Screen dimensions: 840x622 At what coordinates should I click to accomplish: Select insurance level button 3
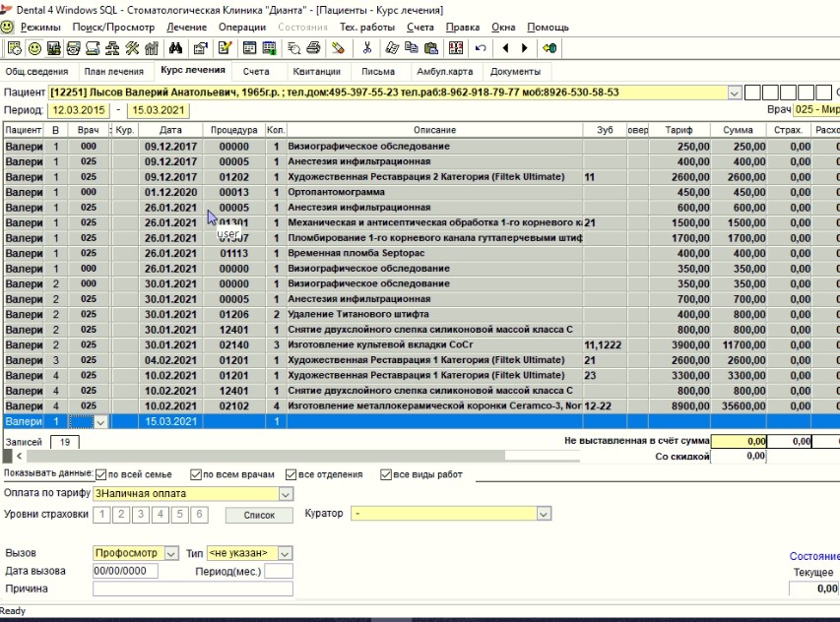142,514
